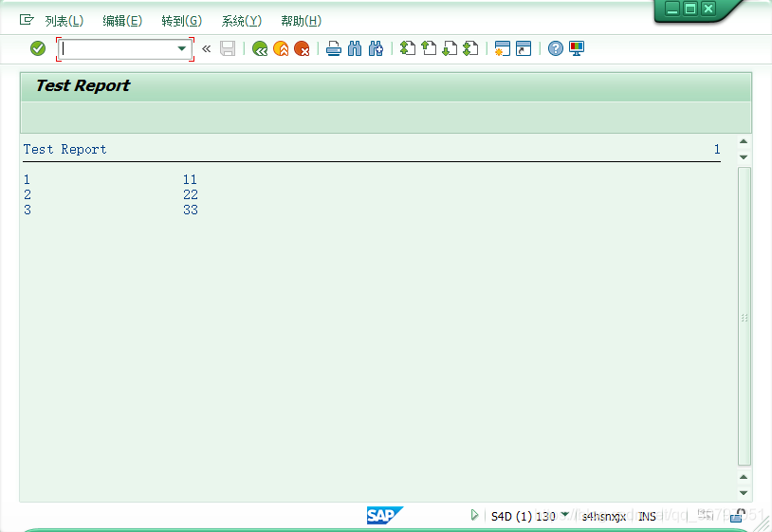Collapse the command field with double chevron
The width and height of the screenshot is (772, 532).
click(x=207, y=48)
